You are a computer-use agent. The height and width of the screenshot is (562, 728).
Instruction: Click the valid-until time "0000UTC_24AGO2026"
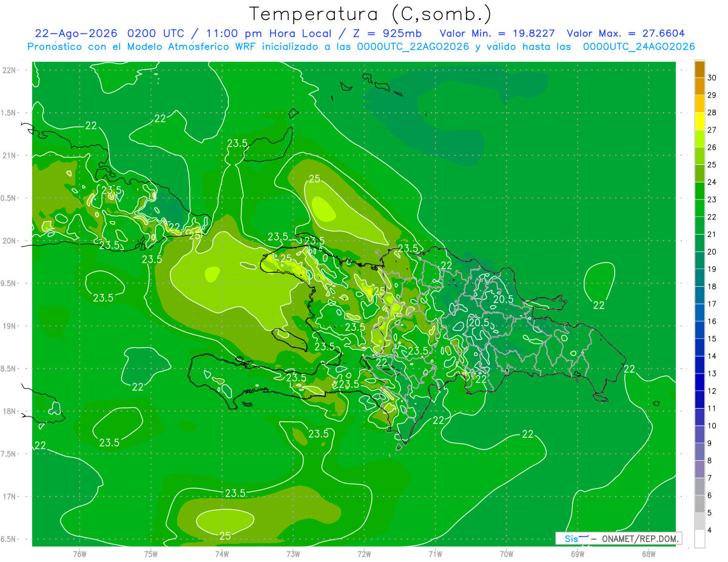pos(639,47)
